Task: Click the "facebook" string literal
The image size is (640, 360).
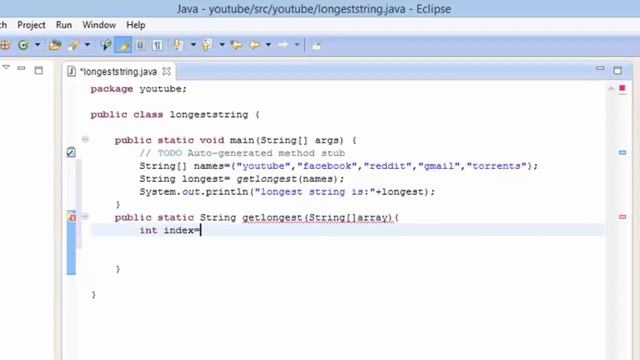Action: click(327, 166)
